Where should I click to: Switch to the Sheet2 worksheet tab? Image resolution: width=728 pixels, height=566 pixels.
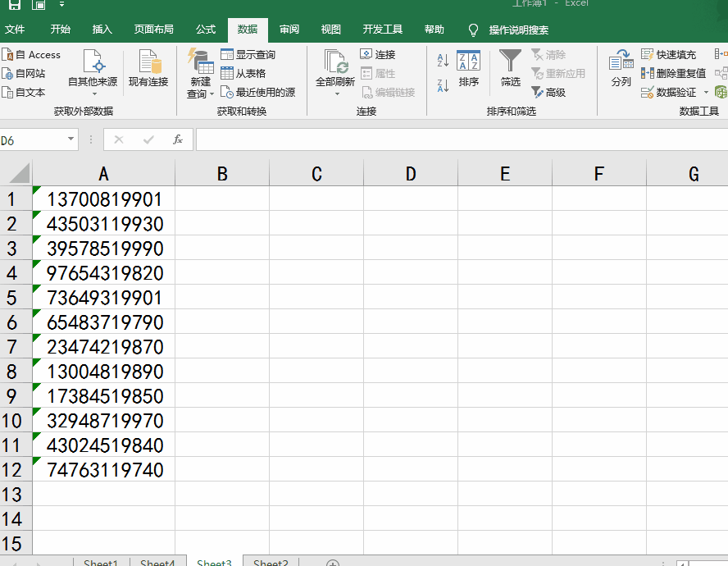coord(271,561)
